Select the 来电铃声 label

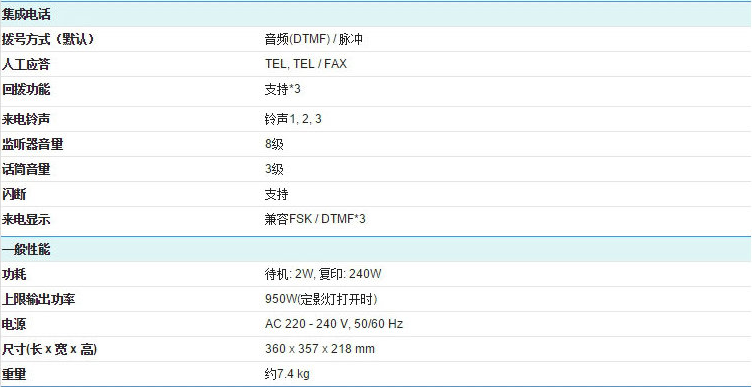[26, 119]
